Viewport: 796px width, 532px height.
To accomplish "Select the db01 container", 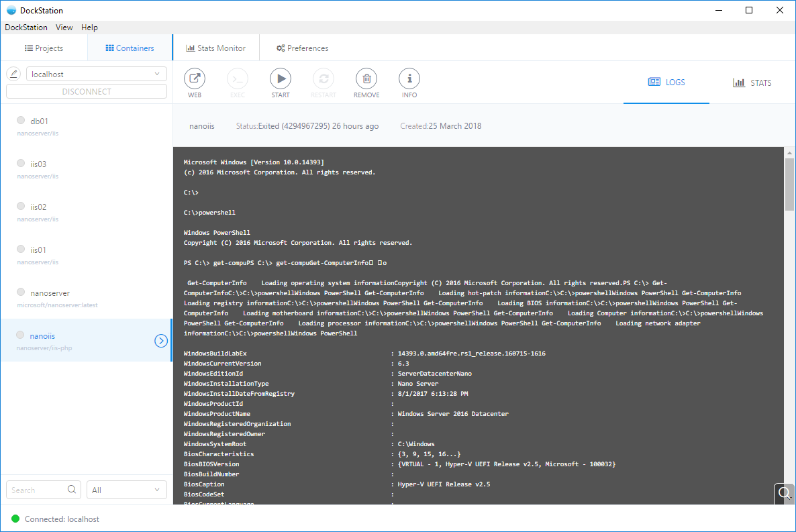I will [x=39, y=121].
